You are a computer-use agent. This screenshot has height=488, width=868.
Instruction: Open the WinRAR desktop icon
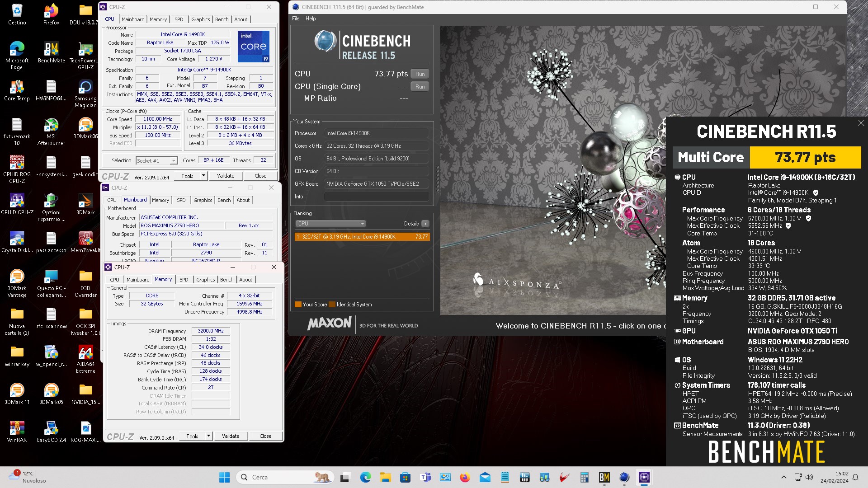(17, 432)
